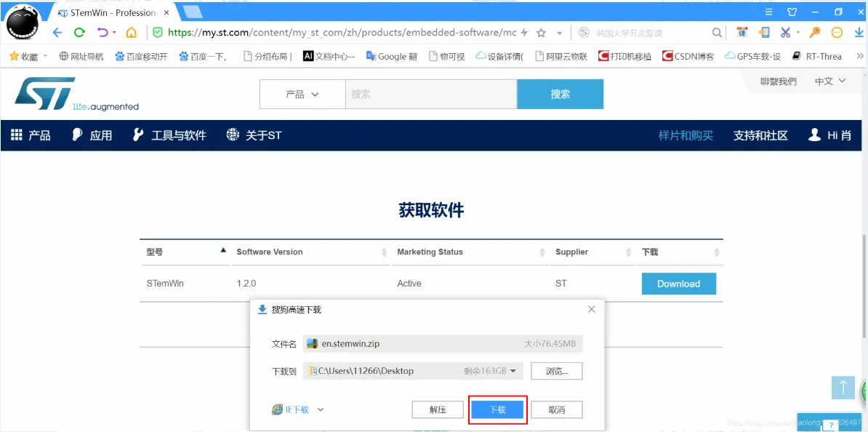
Task: Click the purple undo-close-tab icon
Action: pos(103,33)
